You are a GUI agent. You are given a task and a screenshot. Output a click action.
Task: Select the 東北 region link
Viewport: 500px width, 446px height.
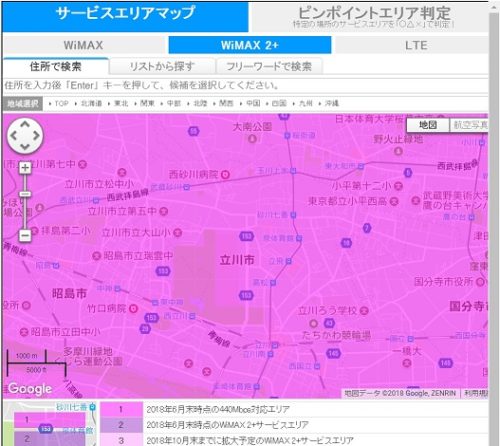pos(121,103)
